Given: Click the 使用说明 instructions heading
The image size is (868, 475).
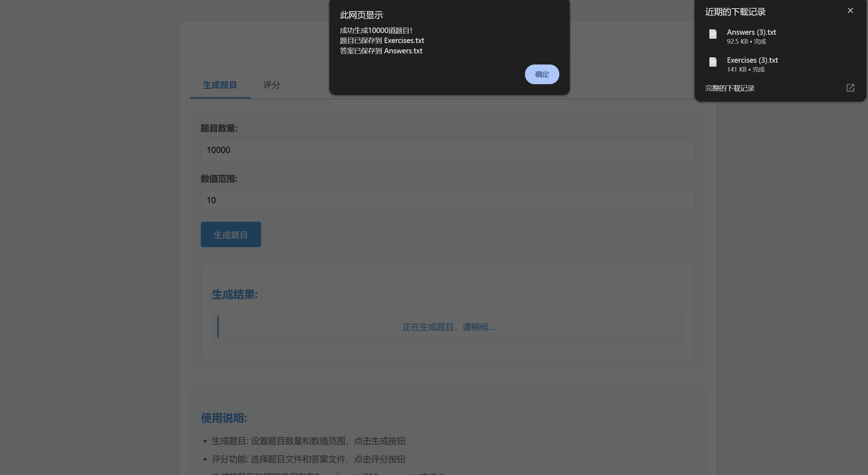Looking at the screenshot, I should click(x=223, y=418).
